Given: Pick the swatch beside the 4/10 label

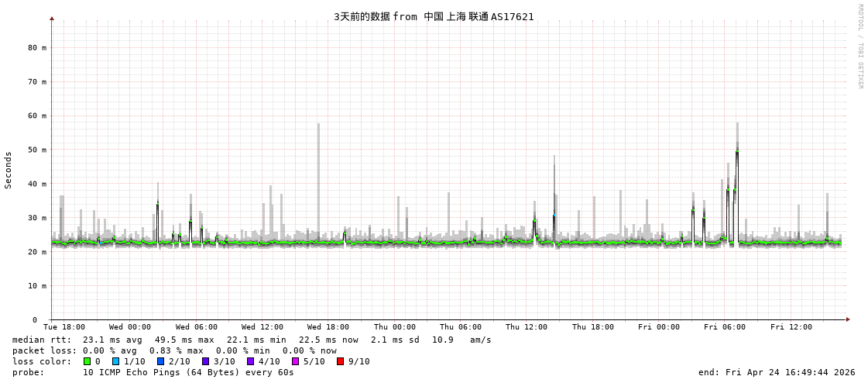Looking at the screenshot, I should click(x=250, y=361).
